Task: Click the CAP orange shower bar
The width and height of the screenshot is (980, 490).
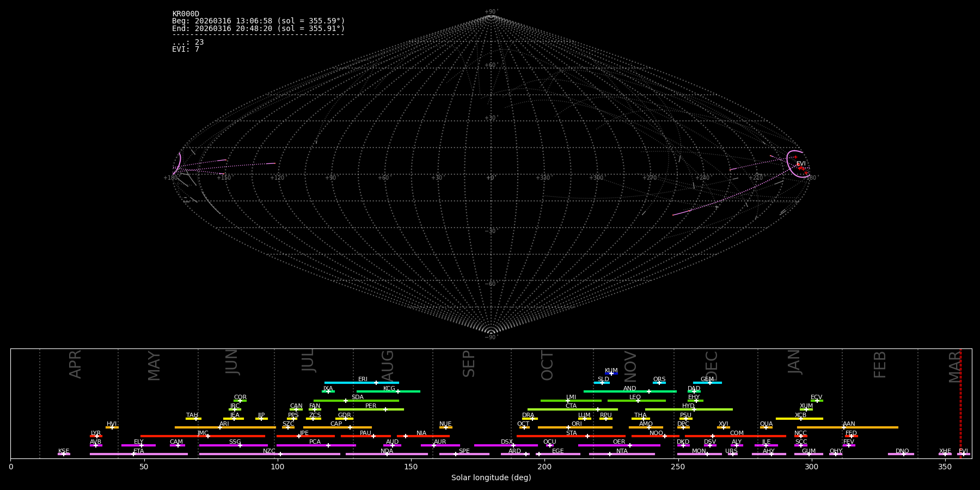Action: [x=338, y=427]
